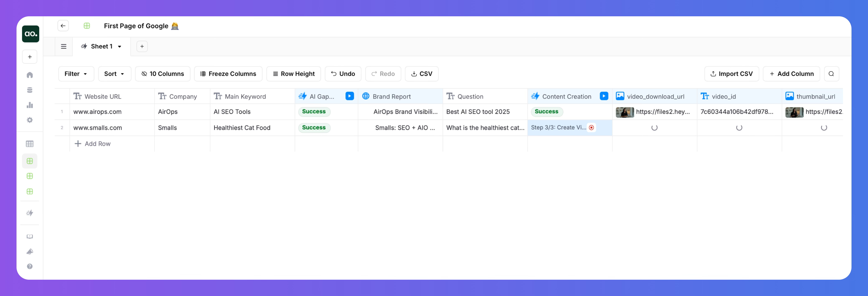Screen dimensions: 868x296
Task: Click the Import CSV button
Action: [x=731, y=74]
